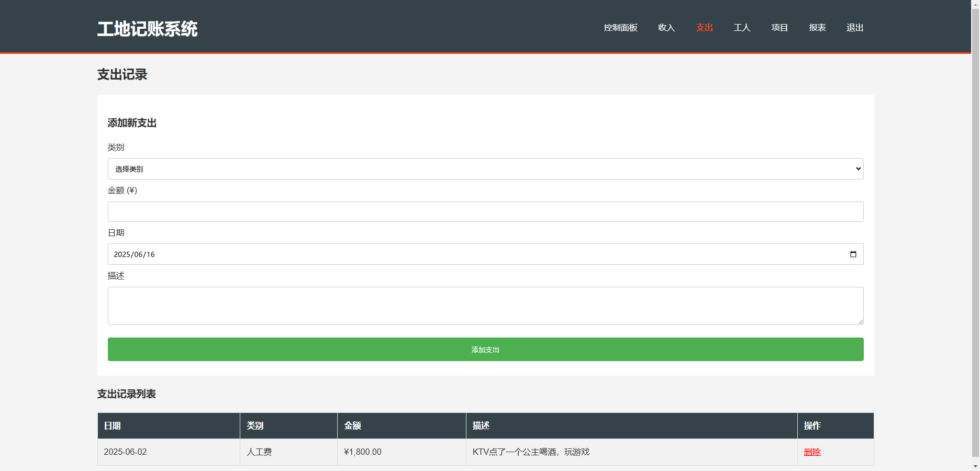
Task: Delete the 2025-06-02 expense record
Action: tap(812, 452)
